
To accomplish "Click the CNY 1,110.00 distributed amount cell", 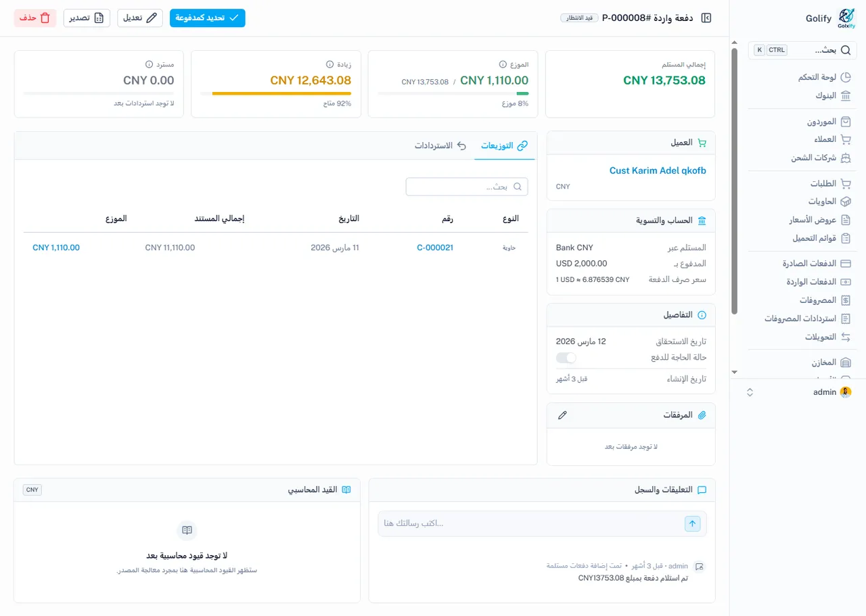I will click(56, 248).
